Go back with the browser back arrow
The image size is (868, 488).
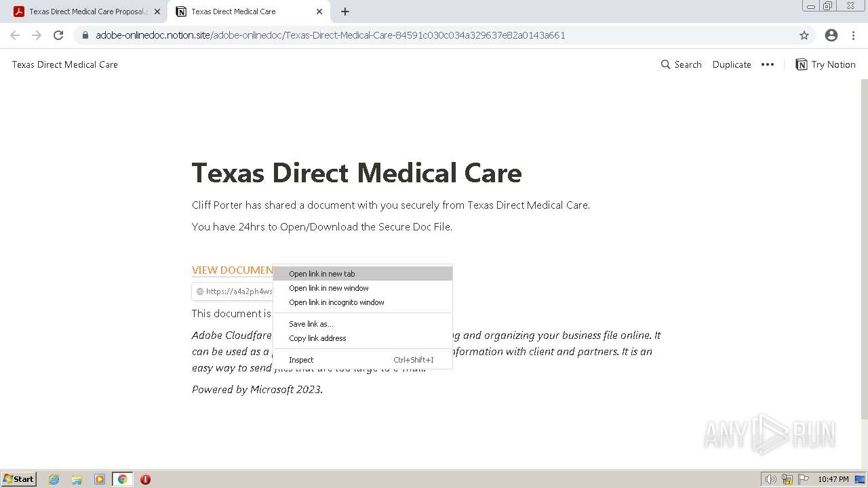click(15, 35)
